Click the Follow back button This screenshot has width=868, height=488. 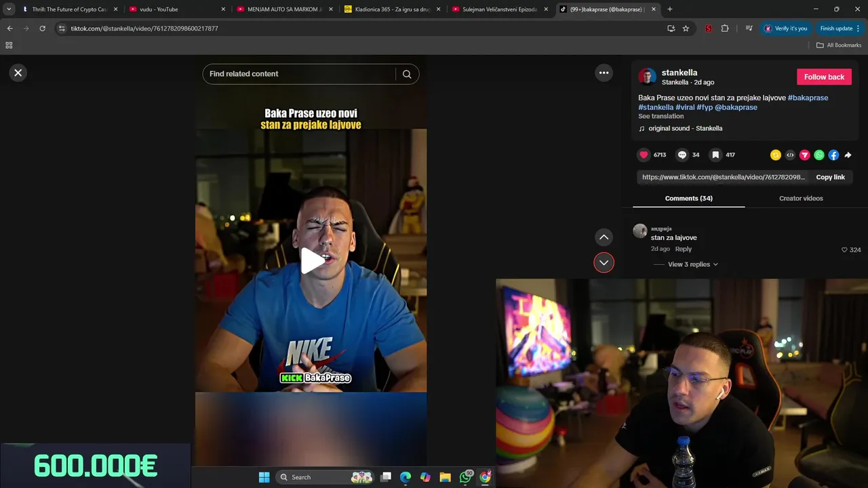pyautogui.click(x=824, y=77)
